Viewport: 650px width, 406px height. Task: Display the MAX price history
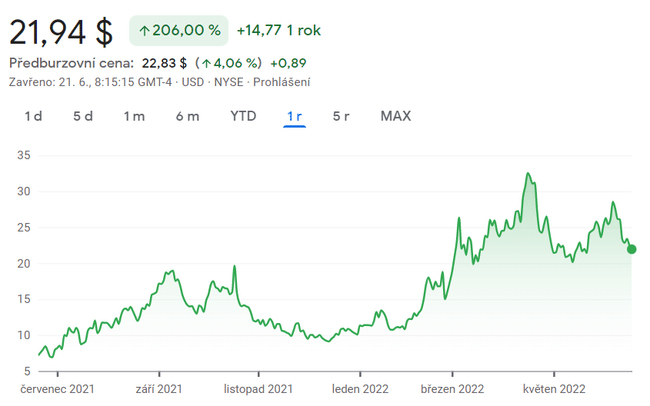395,116
